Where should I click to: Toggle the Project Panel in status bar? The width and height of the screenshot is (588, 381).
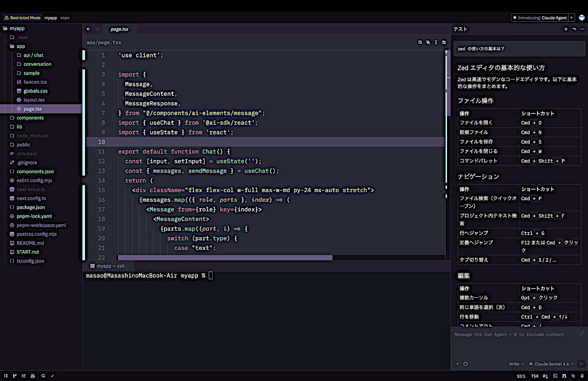pos(6,376)
